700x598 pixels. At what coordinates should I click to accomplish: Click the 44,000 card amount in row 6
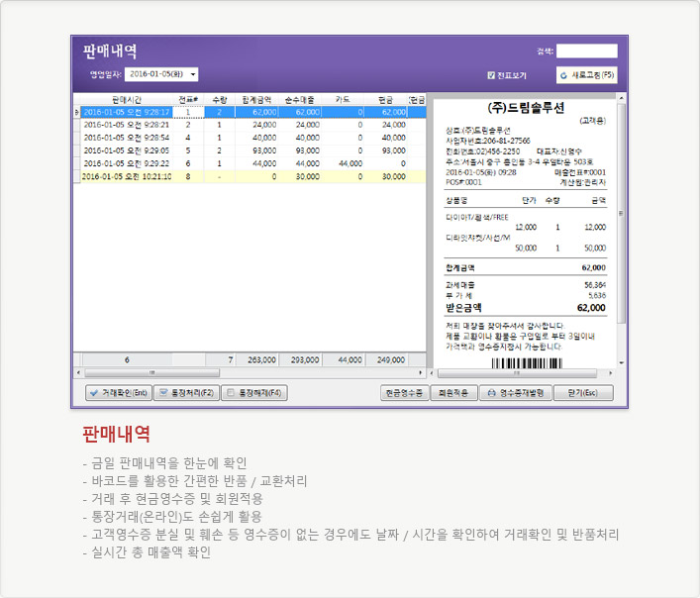click(350, 163)
